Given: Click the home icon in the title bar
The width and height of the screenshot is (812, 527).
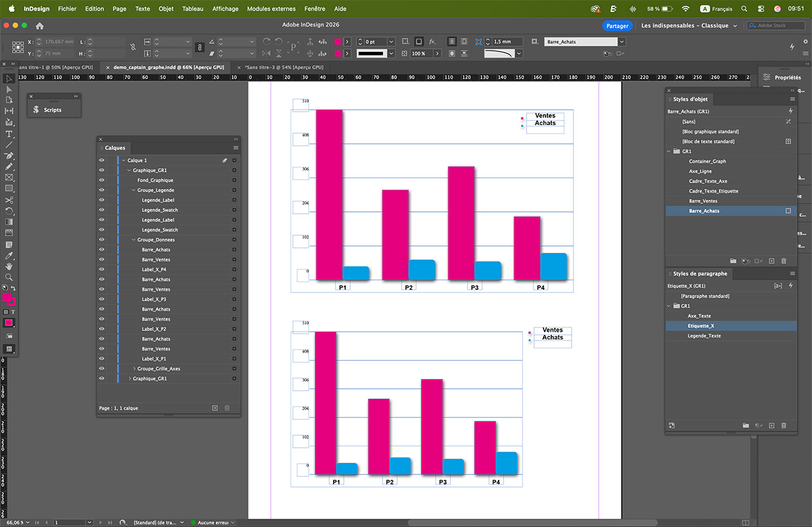Looking at the screenshot, I should click(x=39, y=26).
